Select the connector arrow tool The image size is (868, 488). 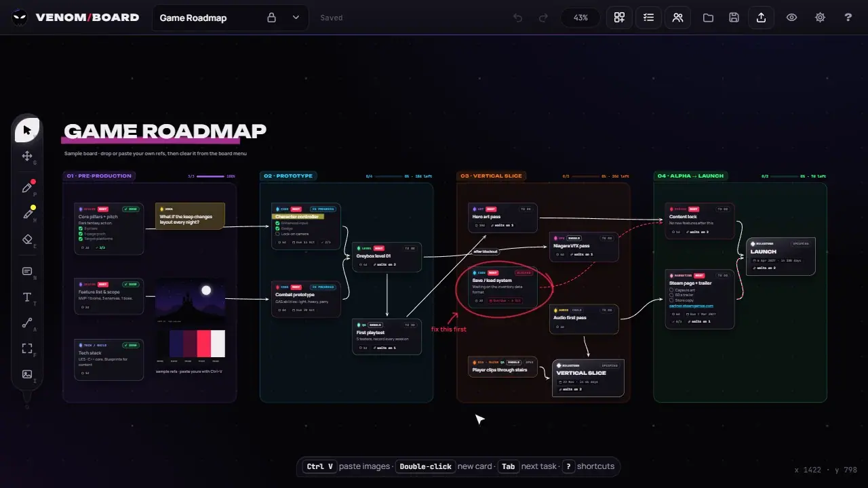pyautogui.click(x=27, y=323)
